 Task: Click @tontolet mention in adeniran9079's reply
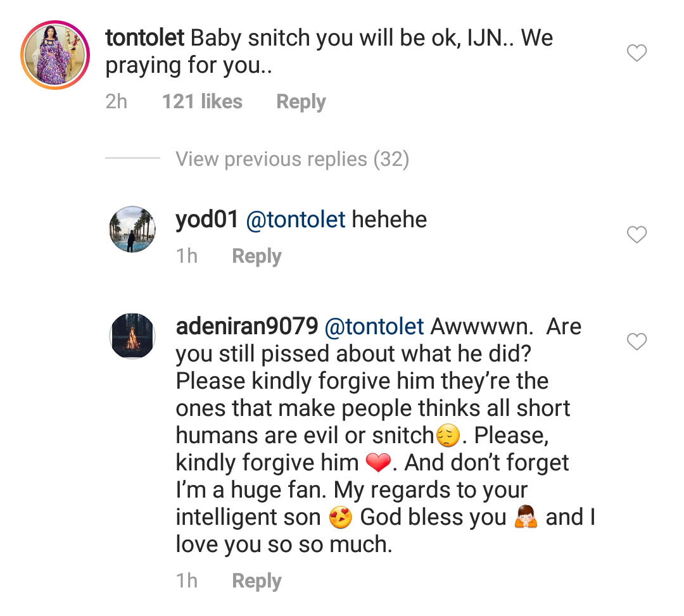tap(374, 327)
